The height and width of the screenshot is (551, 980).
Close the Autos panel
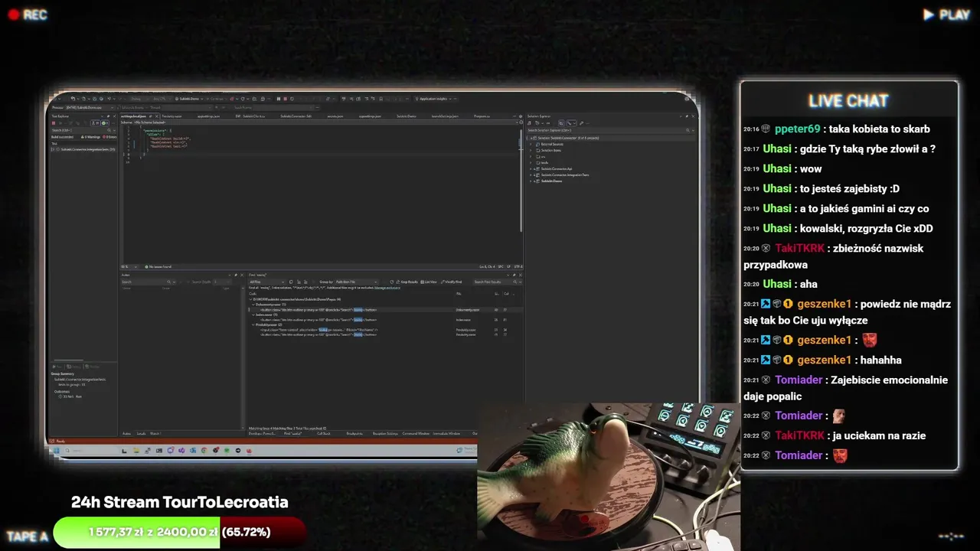242,275
